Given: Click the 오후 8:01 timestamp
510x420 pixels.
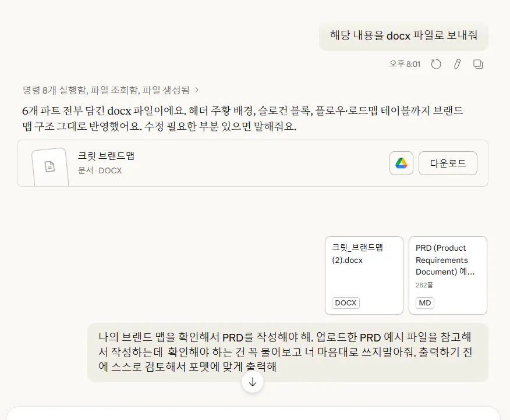Looking at the screenshot, I should 405,64.
